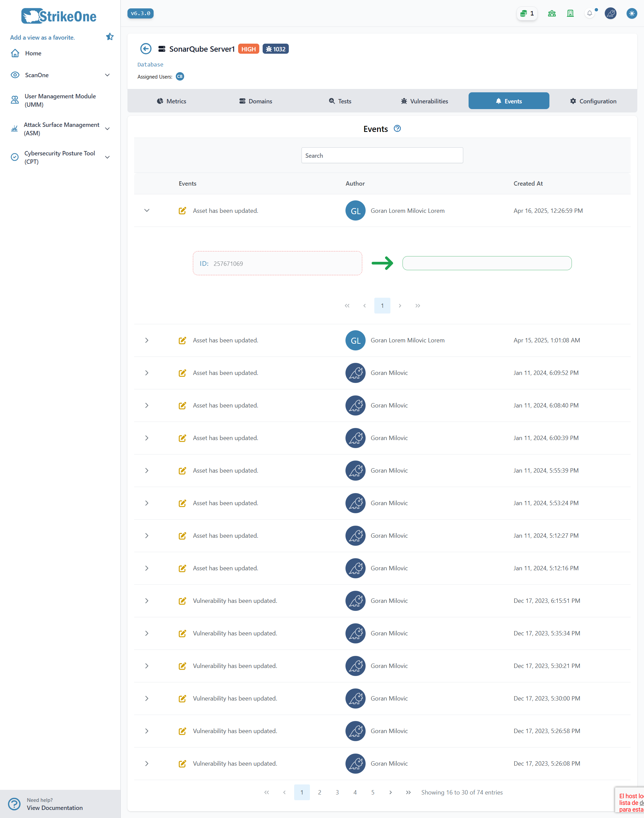Click the credits coin counter
The height and width of the screenshot is (818, 644).
[x=527, y=13]
